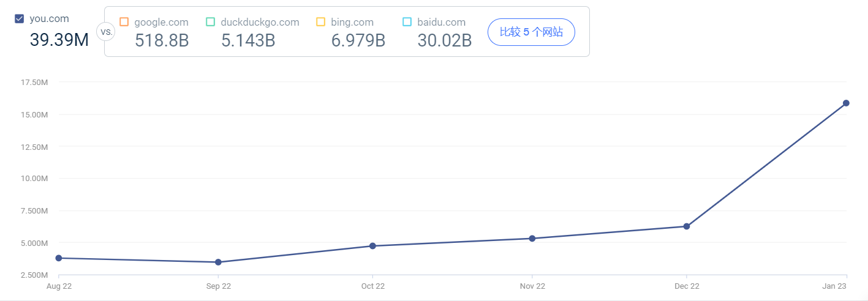The height and width of the screenshot is (301, 868).
Task: Click the google.com site label
Action: tap(162, 22)
